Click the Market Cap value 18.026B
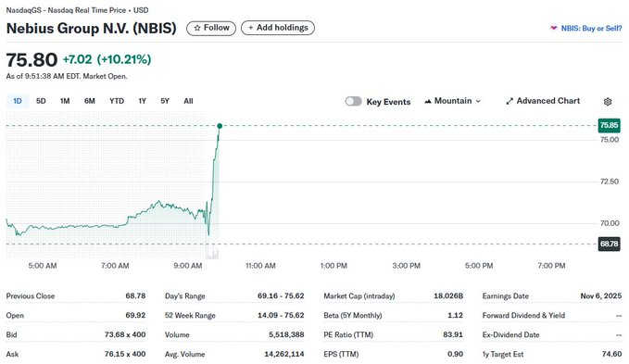629x364 pixels. [448, 295]
